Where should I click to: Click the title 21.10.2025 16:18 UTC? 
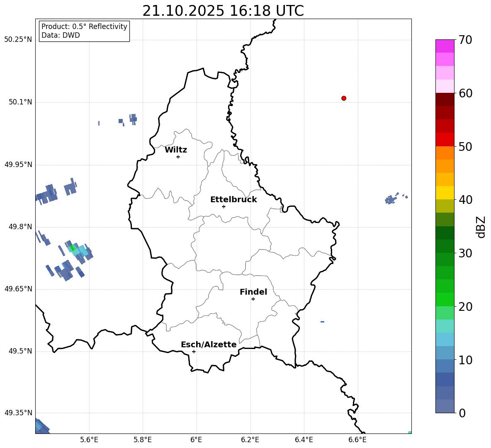tap(223, 11)
